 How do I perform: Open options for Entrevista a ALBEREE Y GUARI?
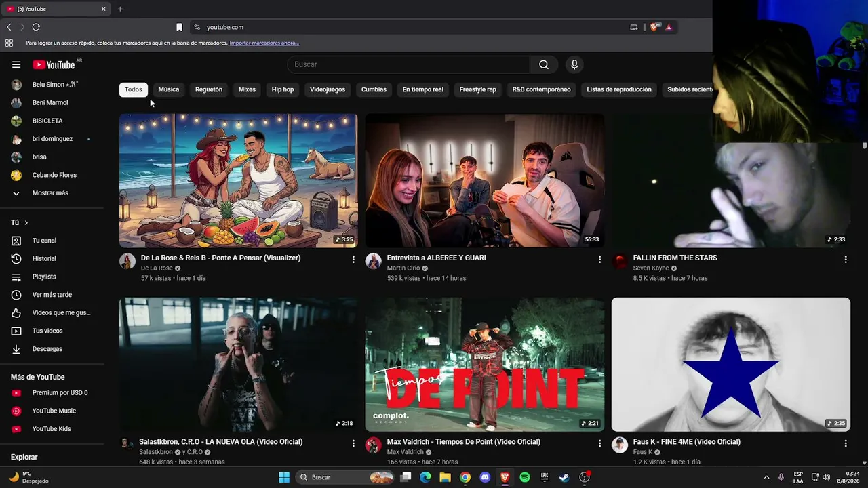click(x=599, y=259)
